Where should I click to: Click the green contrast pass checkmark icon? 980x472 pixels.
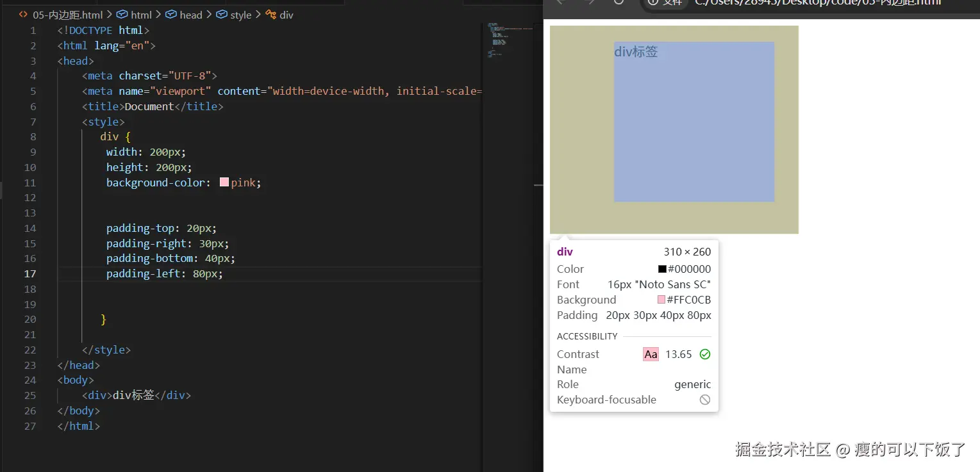coord(705,354)
